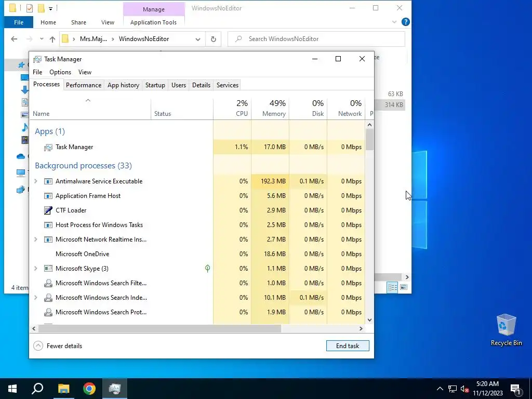Screen dimensions: 532x399
Task: Sort processes by the CPU column
Action: click(232, 109)
